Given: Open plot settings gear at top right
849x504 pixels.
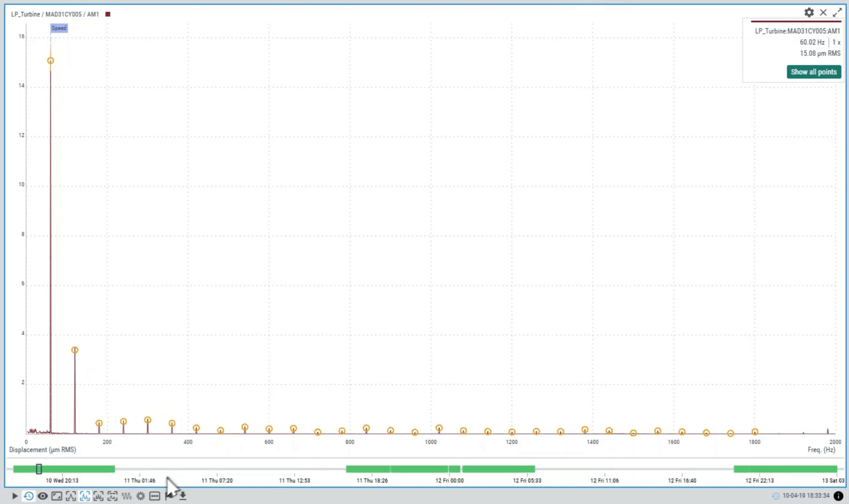Looking at the screenshot, I should 809,13.
